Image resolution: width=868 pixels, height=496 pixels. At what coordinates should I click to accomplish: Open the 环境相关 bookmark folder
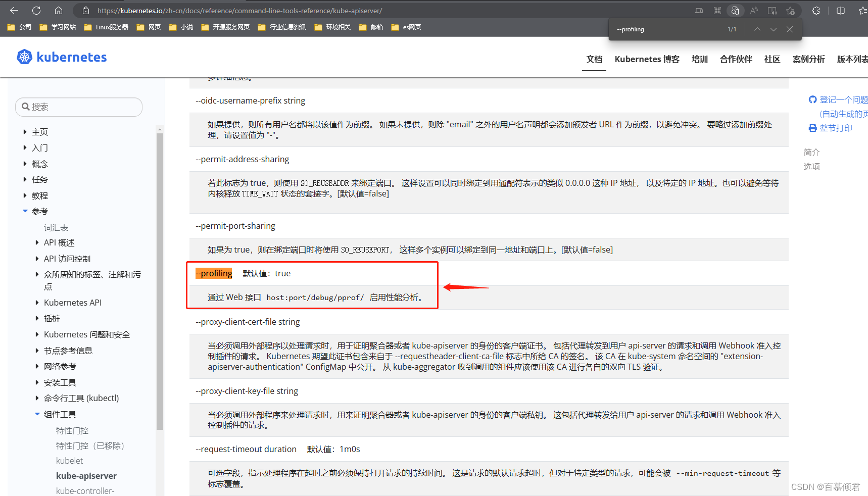click(332, 27)
